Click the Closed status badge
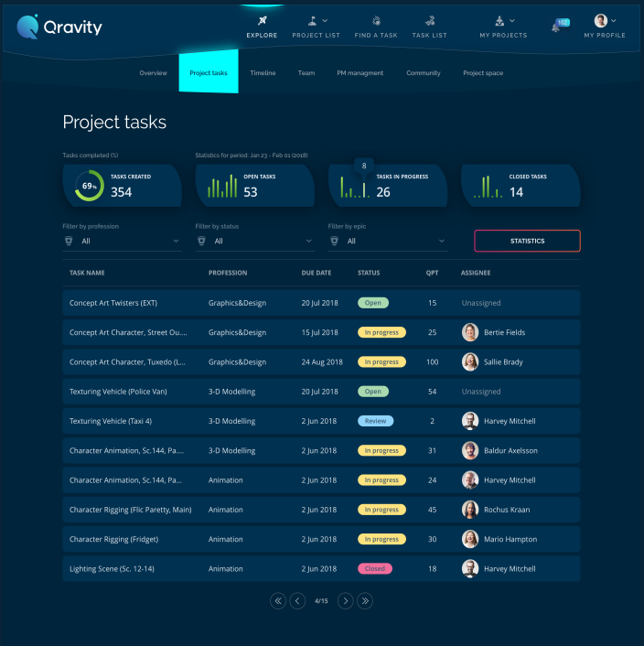 (x=375, y=568)
